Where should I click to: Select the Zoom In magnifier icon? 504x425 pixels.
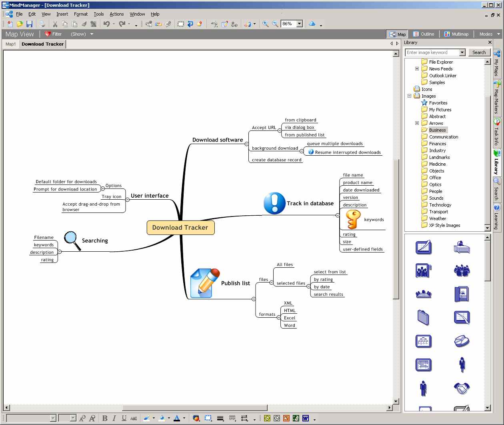(x=265, y=24)
